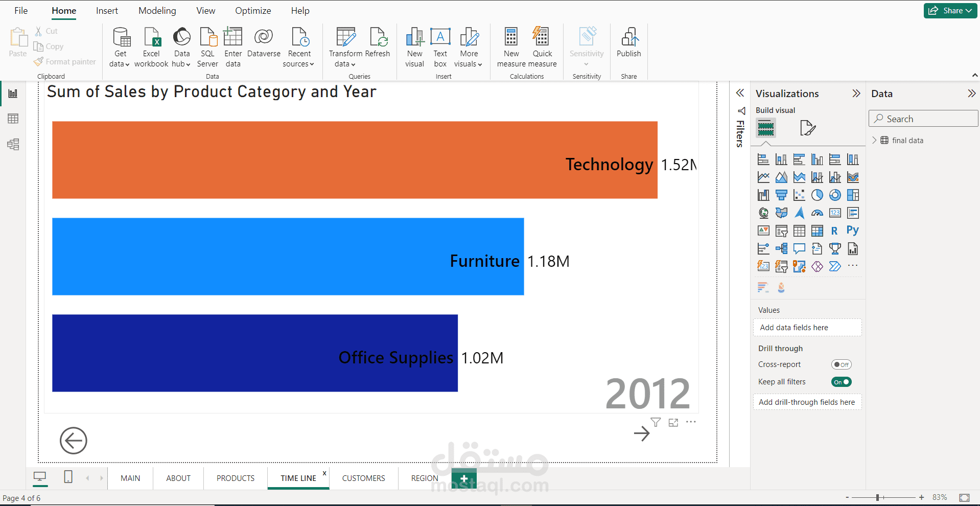The height and width of the screenshot is (506, 980).
Task: Switch to the Insert ribbon tab
Action: coord(107,11)
